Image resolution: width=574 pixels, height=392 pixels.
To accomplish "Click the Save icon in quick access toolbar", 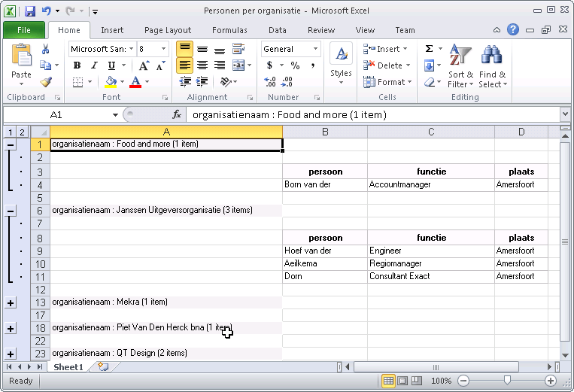I will tap(30, 11).
